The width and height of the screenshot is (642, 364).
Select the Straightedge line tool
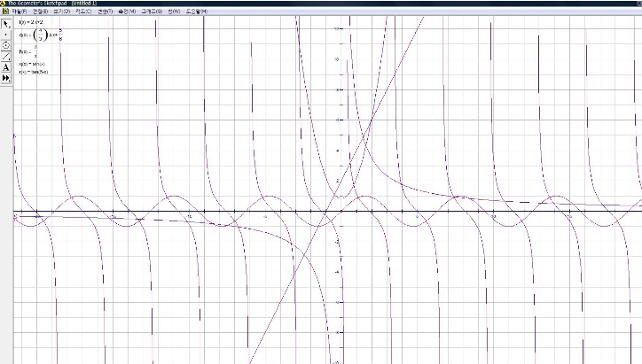click(x=5, y=57)
